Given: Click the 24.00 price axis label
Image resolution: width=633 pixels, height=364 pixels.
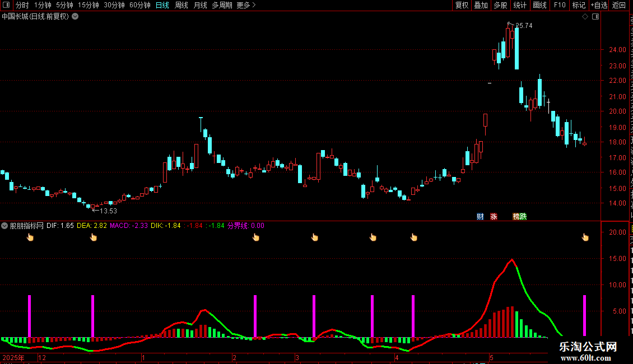Looking at the screenshot, I should tap(618, 50).
